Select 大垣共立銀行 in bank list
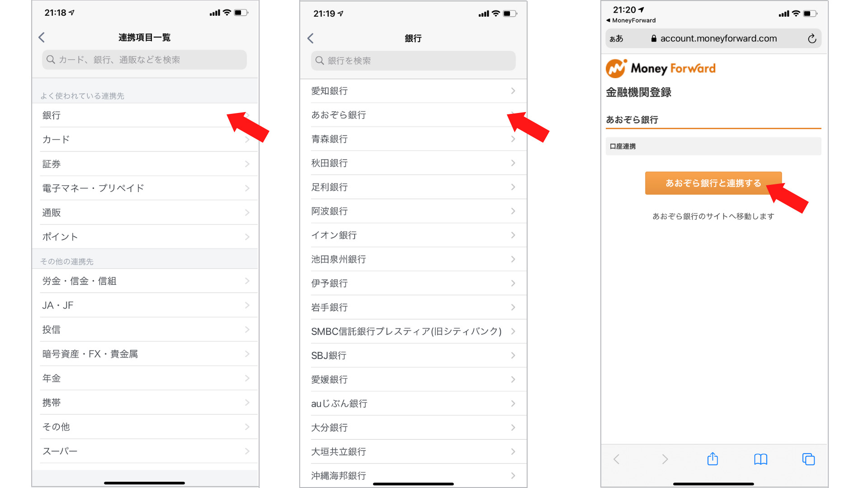 click(413, 451)
